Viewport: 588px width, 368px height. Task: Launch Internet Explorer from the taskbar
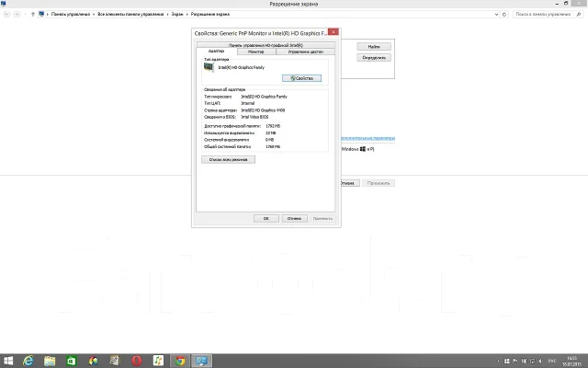[28, 361]
